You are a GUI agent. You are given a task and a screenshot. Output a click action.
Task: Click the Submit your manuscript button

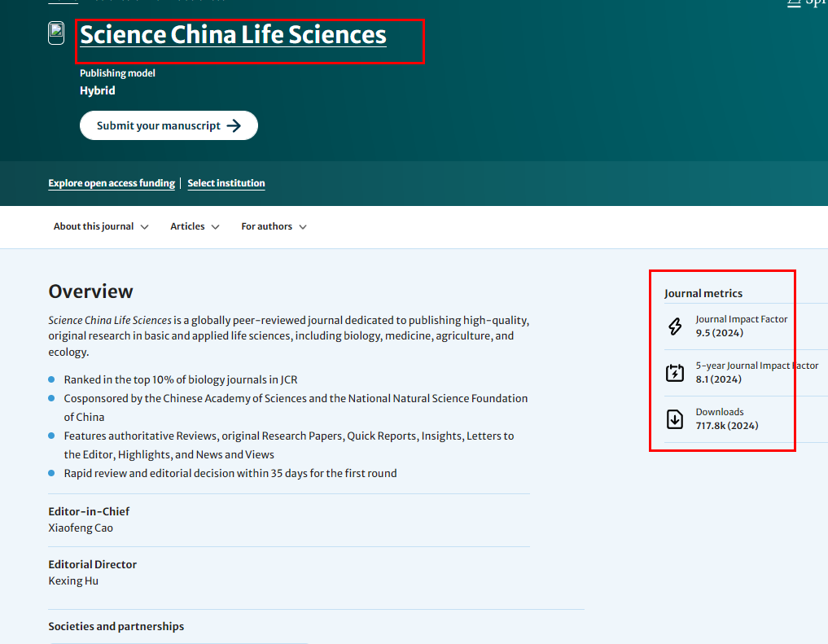[169, 125]
